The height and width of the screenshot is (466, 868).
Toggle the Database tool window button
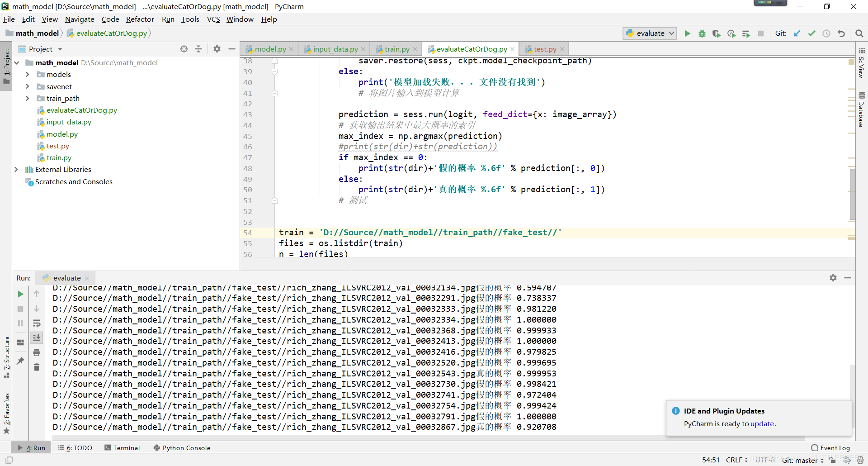point(862,109)
